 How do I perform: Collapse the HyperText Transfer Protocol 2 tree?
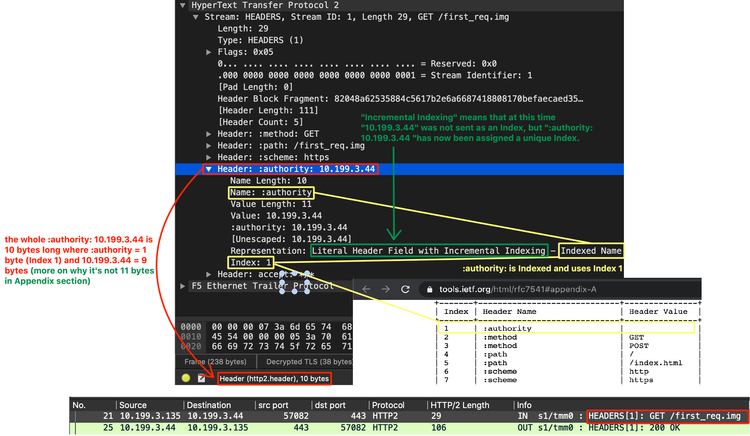click(x=182, y=5)
